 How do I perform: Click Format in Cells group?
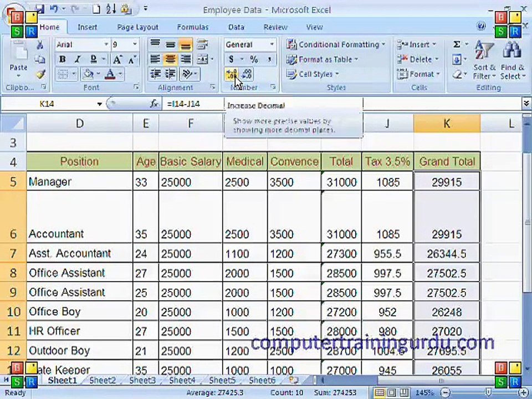coord(419,74)
